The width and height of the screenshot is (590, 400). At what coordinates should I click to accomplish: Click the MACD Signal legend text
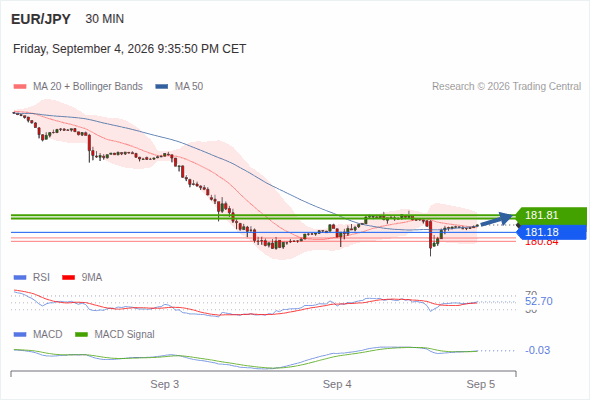tap(124, 335)
